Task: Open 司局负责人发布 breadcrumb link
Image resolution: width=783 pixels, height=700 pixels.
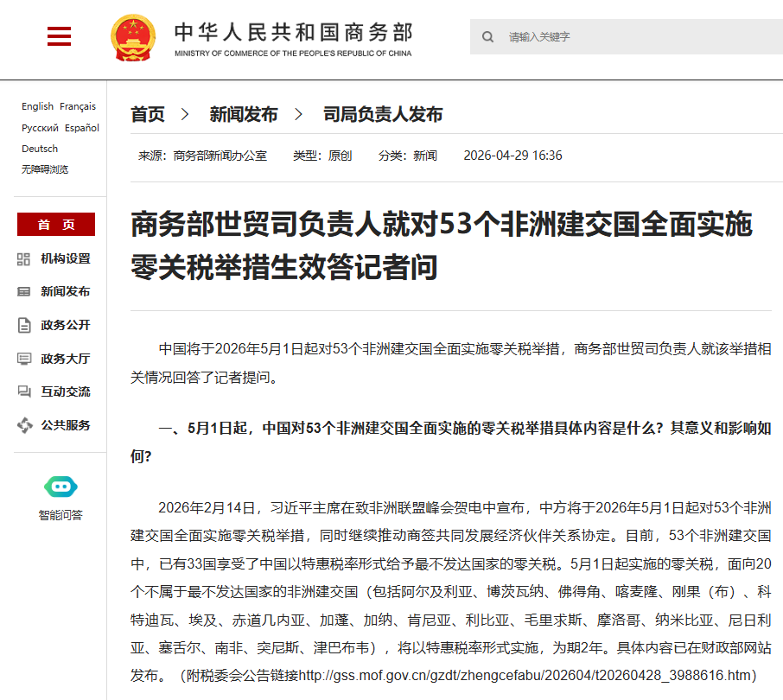Action: [383, 114]
